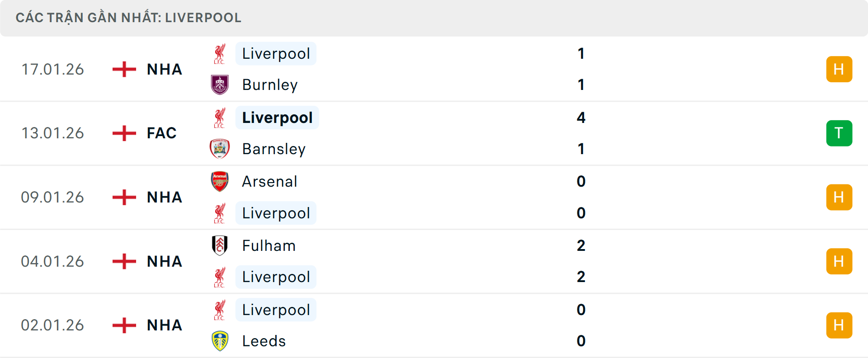Click the H badge on the Fulham row

tap(839, 261)
